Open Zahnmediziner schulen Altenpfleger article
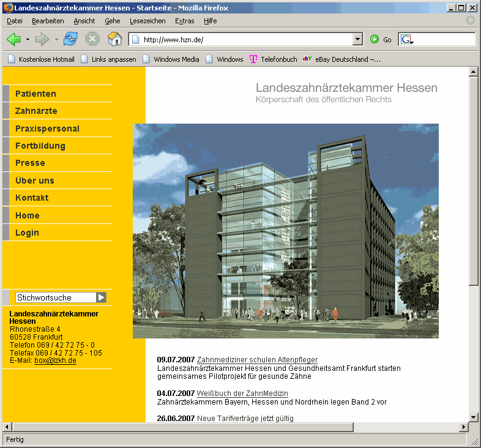 click(257, 360)
